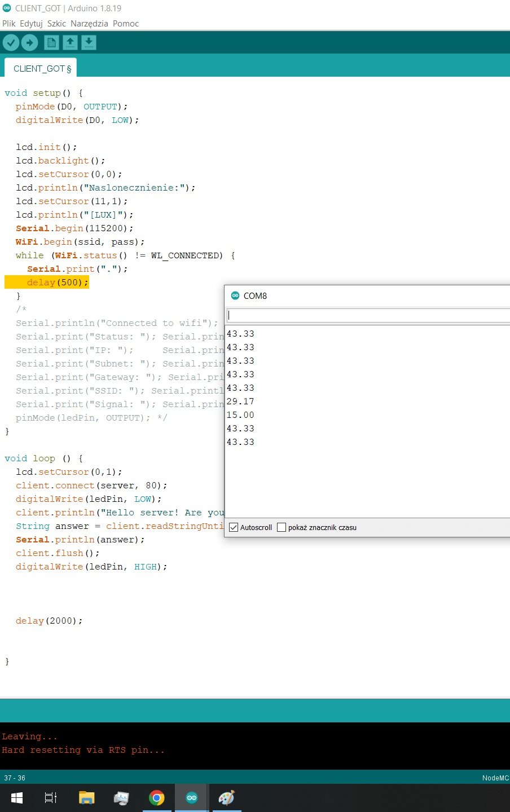Screen dimensions: 510x812
Task: Open the photo viewer taskbar icon
Action: point(121,798)
